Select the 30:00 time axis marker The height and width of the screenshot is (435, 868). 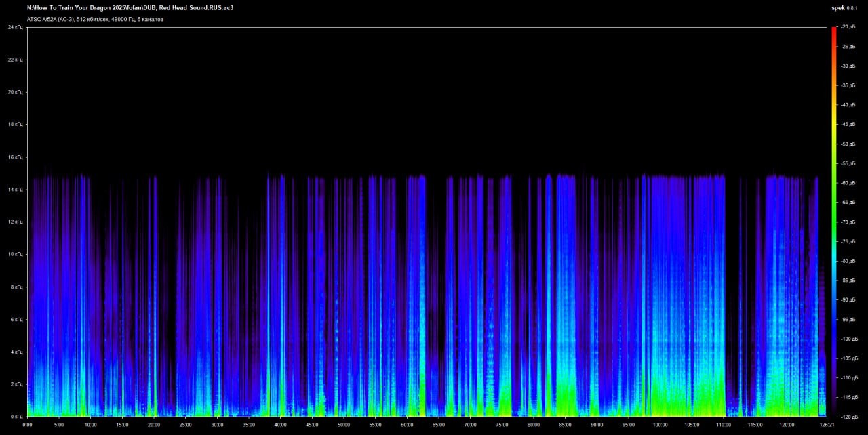[x=217, y=425]
